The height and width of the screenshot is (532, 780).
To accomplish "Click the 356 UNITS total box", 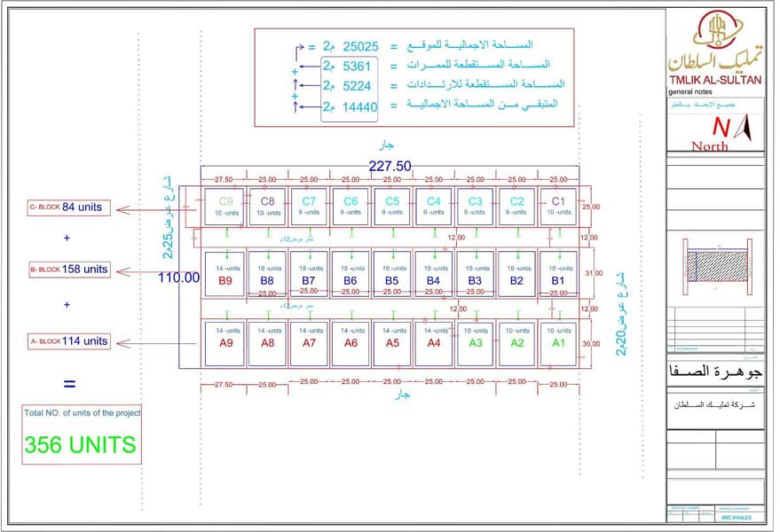I will (82, 434).
